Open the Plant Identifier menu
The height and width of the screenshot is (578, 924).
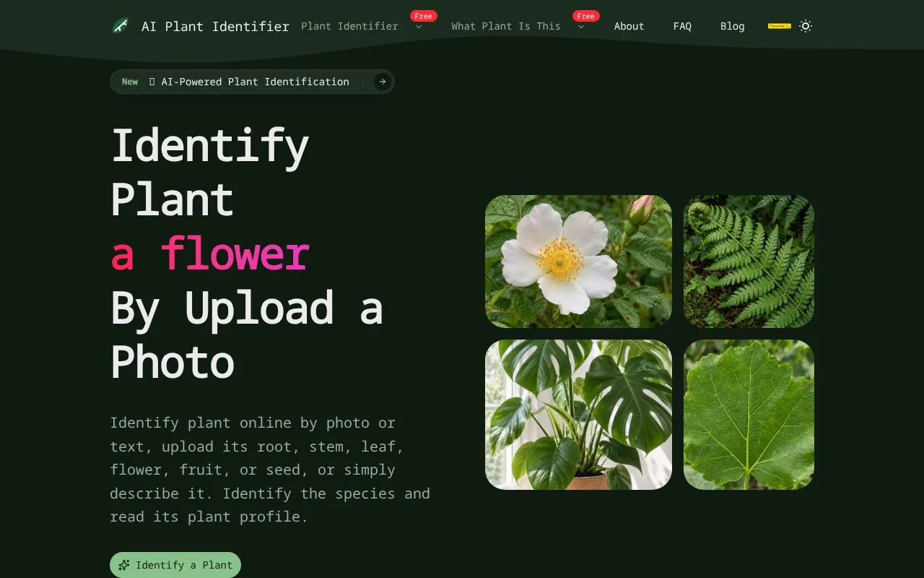coord(349,26)
